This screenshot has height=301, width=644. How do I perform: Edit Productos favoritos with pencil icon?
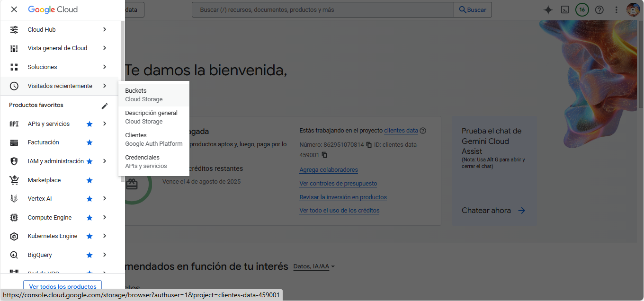pyautogui.click(x=105, y=106)
